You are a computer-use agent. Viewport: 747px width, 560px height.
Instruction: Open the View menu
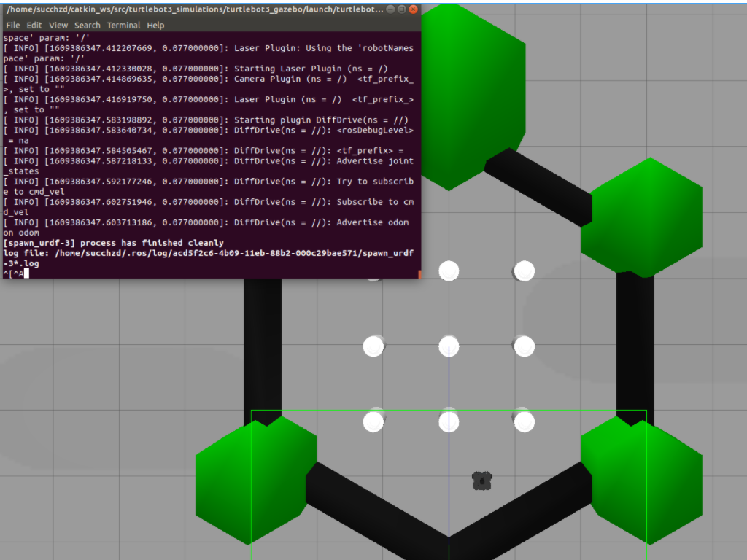pos(58,25)
